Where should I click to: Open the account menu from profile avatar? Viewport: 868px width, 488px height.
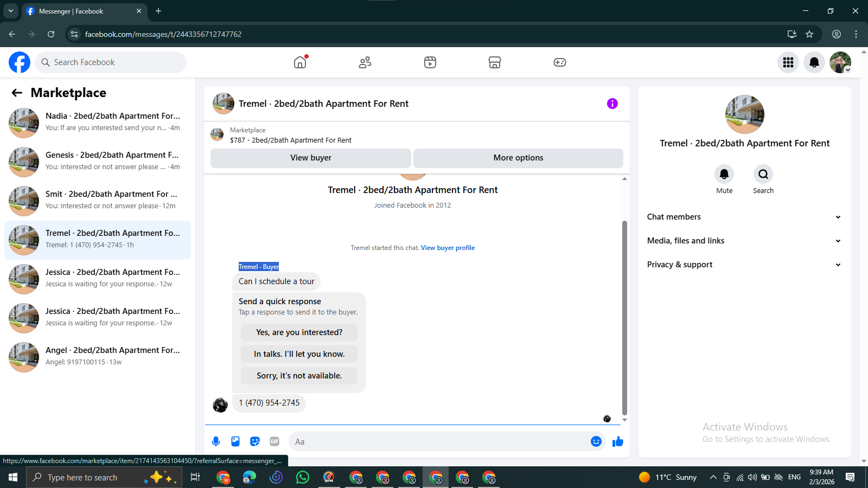[840, 62]
